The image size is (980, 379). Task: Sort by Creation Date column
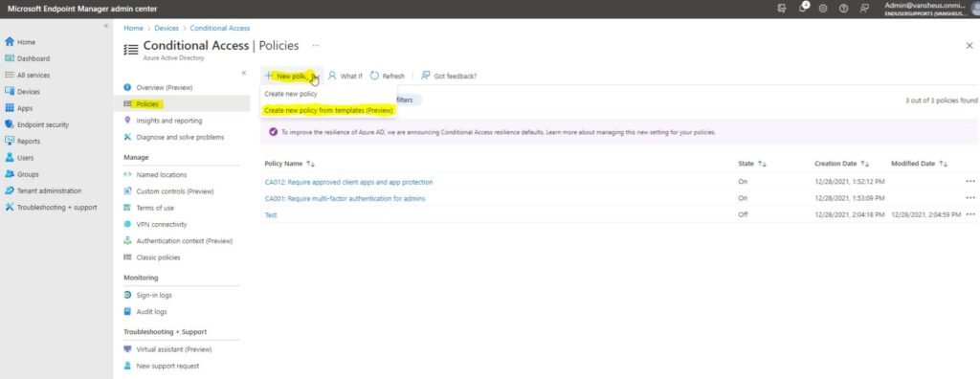841,164
